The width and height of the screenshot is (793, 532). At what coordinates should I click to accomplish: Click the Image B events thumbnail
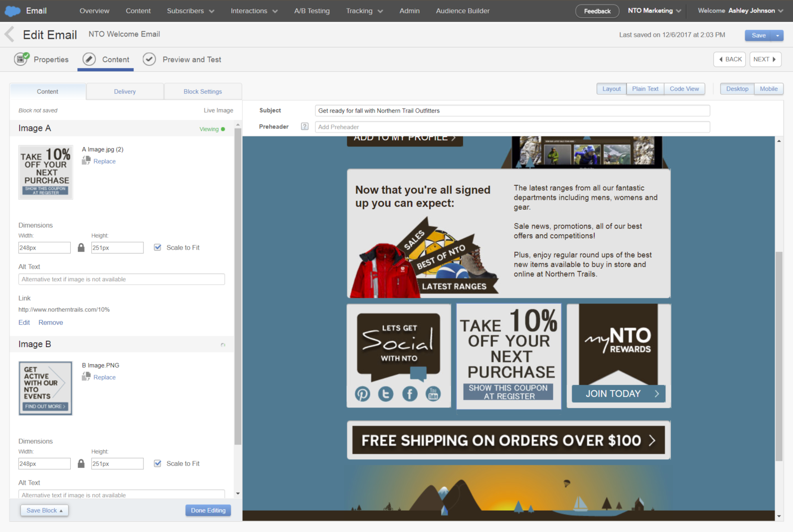(46, 389)
